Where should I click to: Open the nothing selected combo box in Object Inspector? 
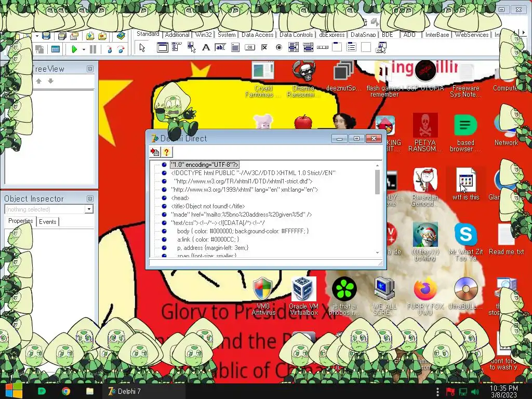click(49, 209)
